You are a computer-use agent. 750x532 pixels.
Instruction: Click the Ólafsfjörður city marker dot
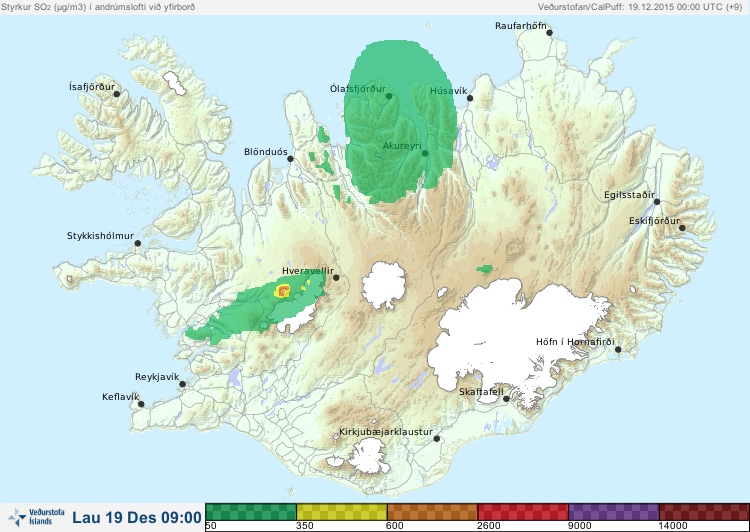pyautogui.click(x=389, y=96)
